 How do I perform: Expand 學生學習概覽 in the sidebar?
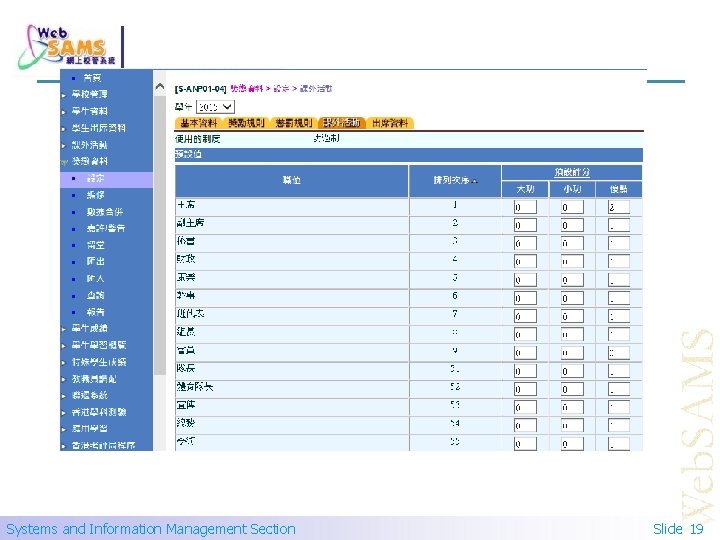[99, 345]
